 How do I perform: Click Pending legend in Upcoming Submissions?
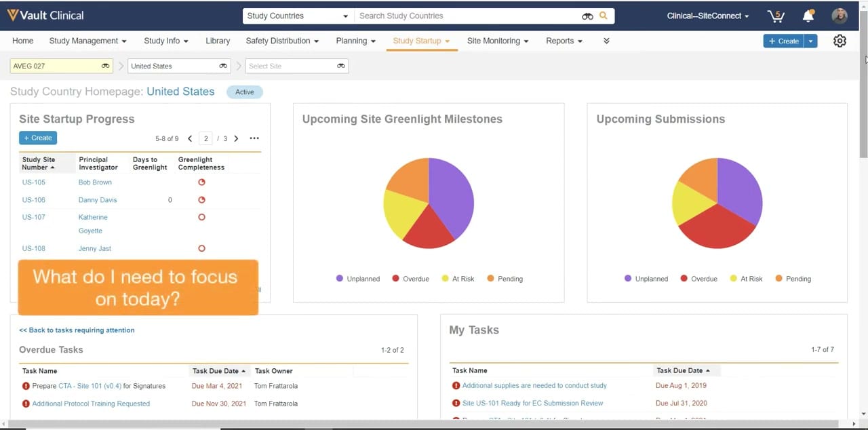(792, 279)
